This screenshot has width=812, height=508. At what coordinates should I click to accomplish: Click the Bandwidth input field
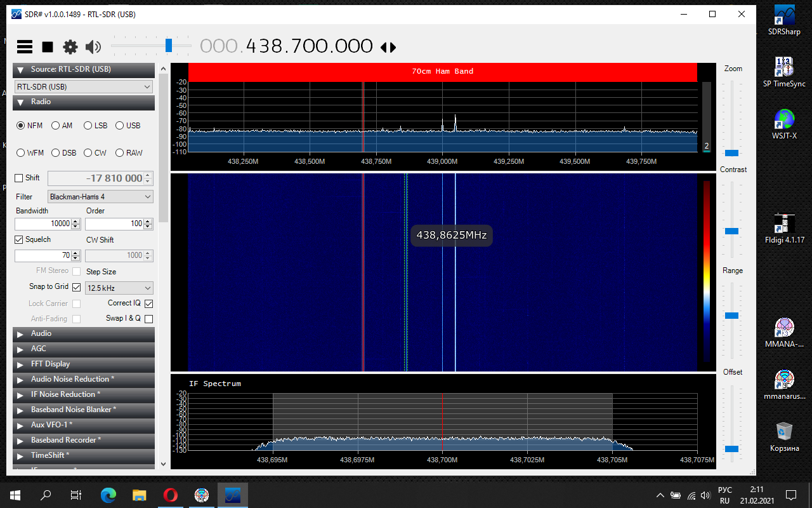point(43,224)
